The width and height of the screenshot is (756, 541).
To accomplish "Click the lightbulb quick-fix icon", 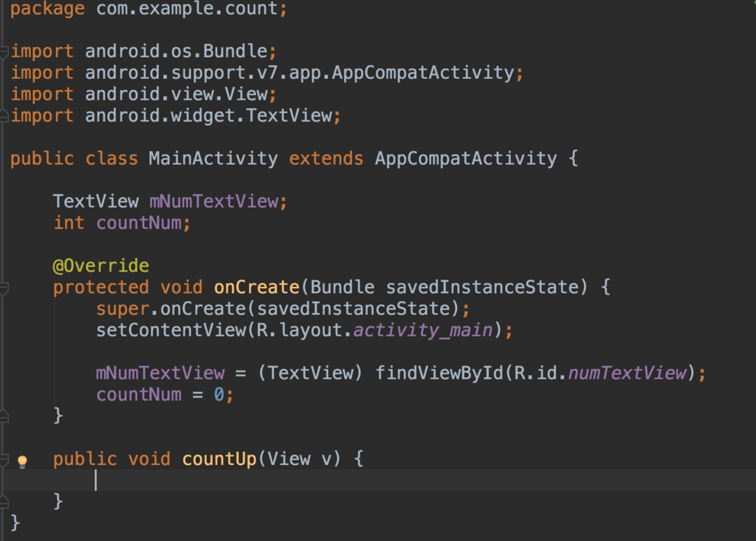I will 22,461.
